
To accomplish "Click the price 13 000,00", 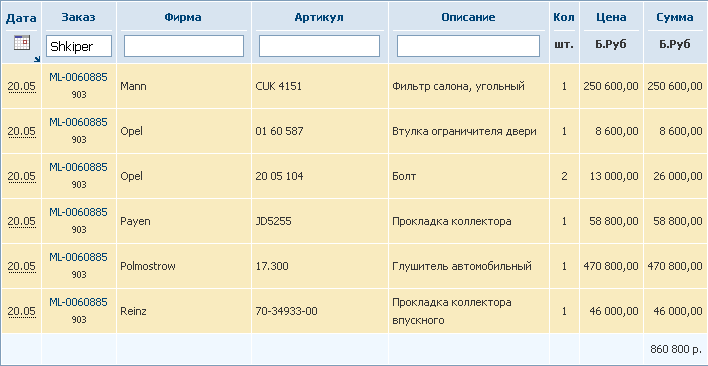I will 614,176.
